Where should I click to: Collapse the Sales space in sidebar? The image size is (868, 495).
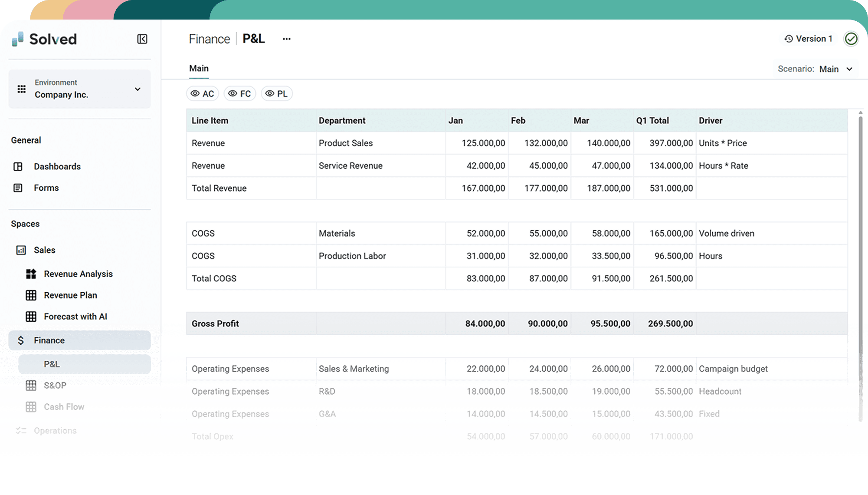tap(44, 250)
